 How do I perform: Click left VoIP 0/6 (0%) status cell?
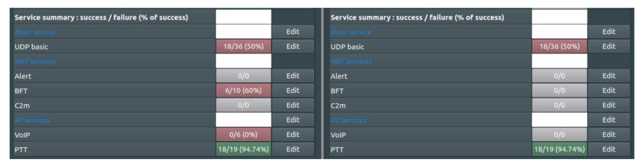click(243, 135)
